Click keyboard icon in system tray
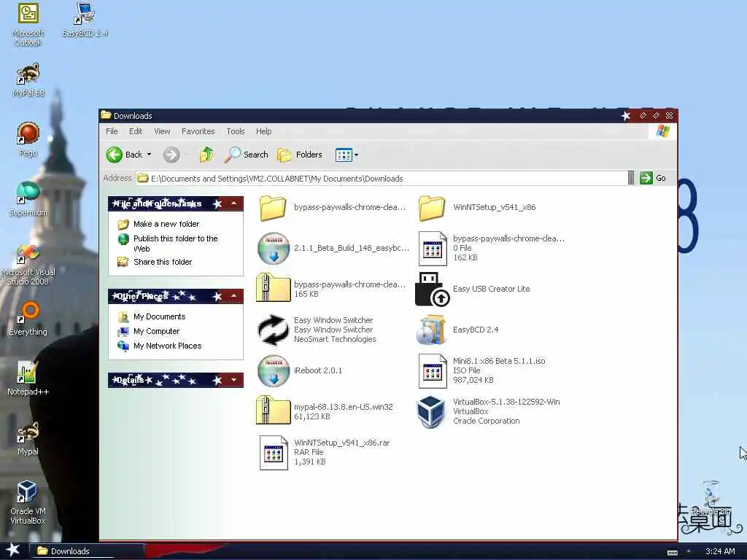The image size is (747, 560). click(672, 552)
